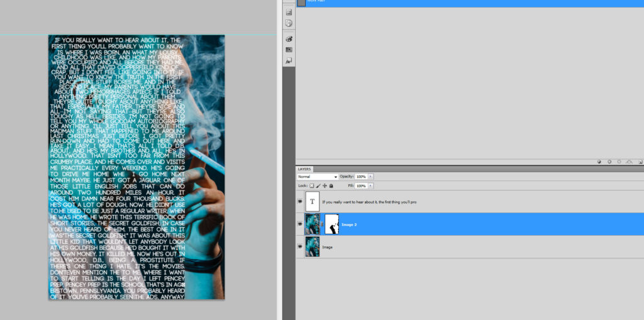This screenshot has height=320, width=644.
Task: Hide the bottom Image layer
Action: [x=299, y=246]
